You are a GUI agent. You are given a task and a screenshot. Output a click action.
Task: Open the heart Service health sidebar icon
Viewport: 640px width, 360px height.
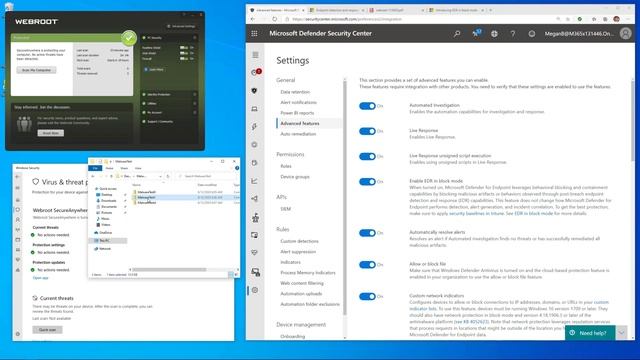point(255,253)
